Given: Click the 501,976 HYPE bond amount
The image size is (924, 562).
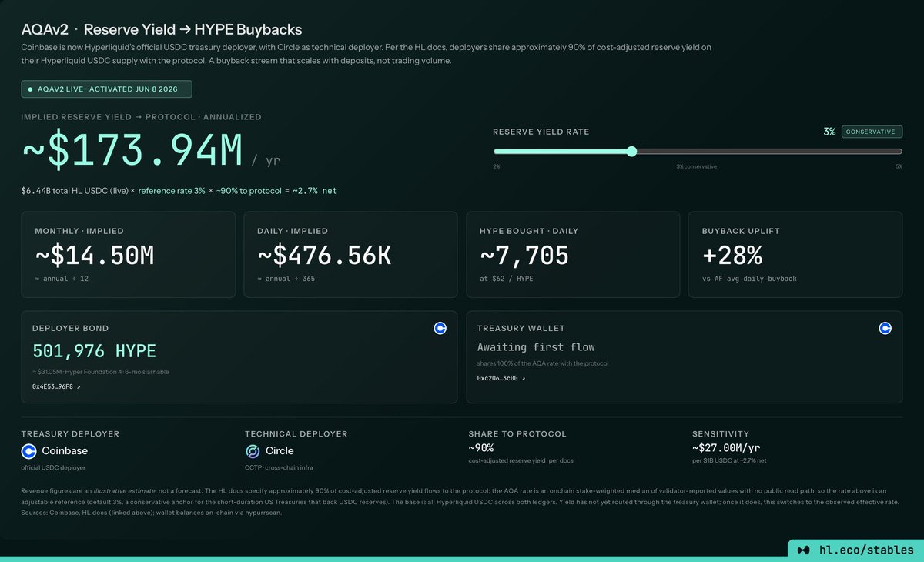Looking at the screenshot, I should tap(94, 351).
